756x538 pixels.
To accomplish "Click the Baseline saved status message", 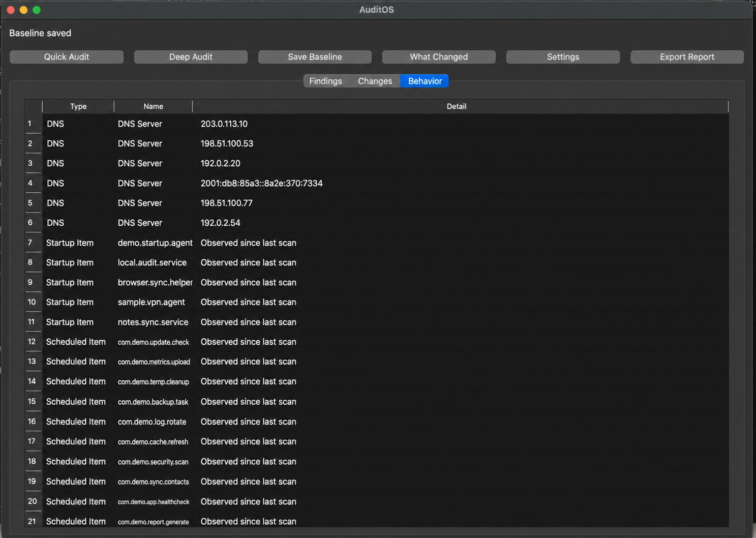I will tap(40, 33).
